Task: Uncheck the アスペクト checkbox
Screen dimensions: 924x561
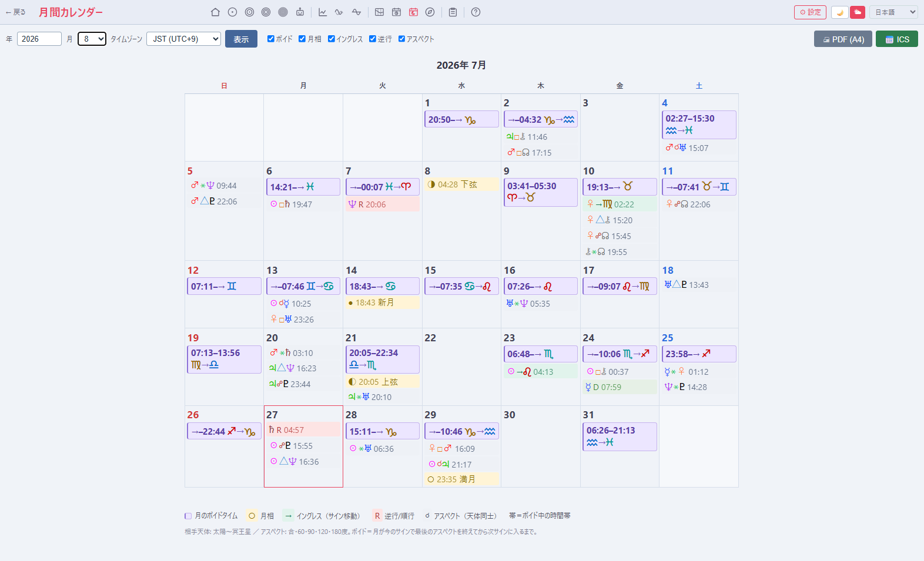Action: (x=402, y=39)
